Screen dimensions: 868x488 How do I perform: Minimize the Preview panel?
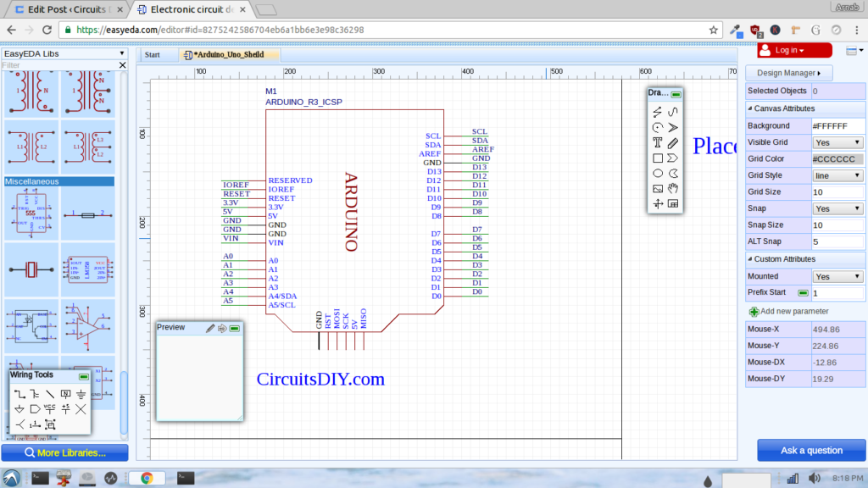coord(235,329)
